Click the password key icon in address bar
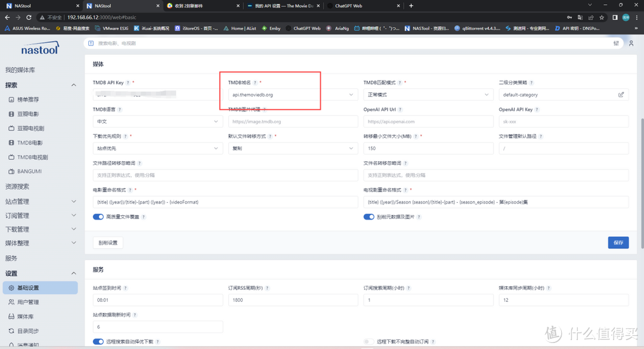 point(569,17)
